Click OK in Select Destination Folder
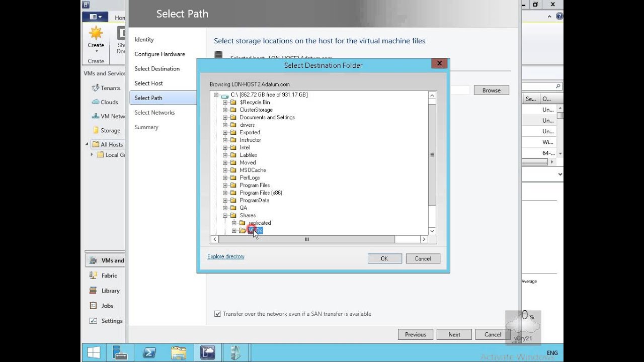The image size is (644, 362). pyautogui.click(x=384, y=258)
